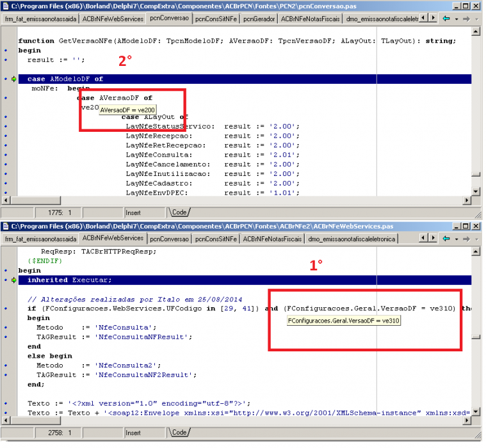Open pcnConversao tab in bottom editor
This screenshot has width=486, height=448.
[169, 239]
